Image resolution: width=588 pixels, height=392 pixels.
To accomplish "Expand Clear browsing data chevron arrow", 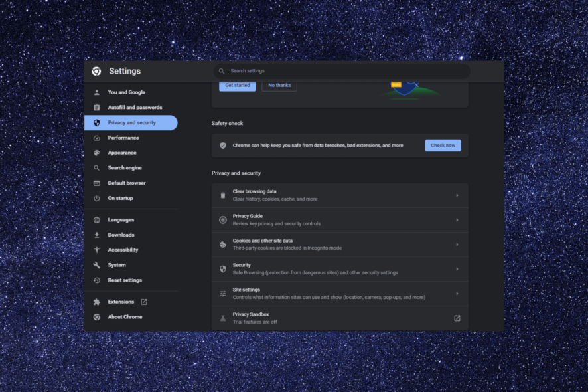I will coord(457,195).
